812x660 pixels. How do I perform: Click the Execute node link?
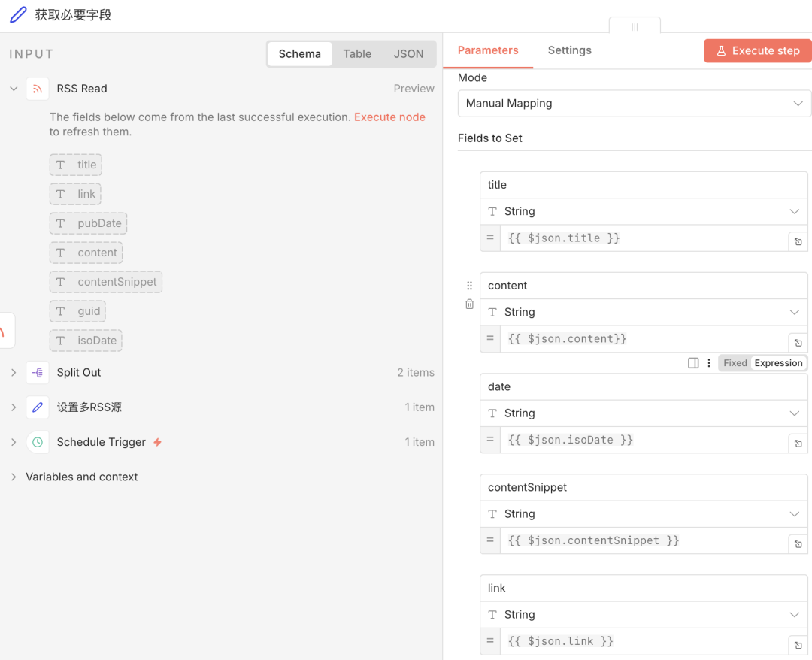(x=389, y=117)
